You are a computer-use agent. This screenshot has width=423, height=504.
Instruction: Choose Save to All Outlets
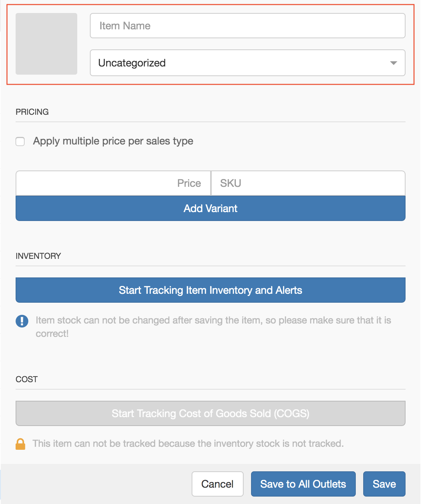tap(303, 484)
